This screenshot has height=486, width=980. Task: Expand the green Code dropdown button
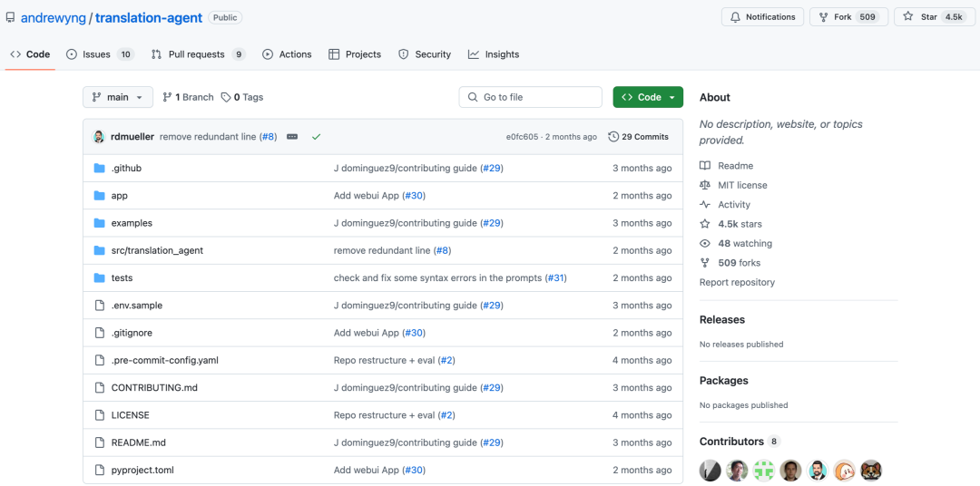tap(648, 97)
